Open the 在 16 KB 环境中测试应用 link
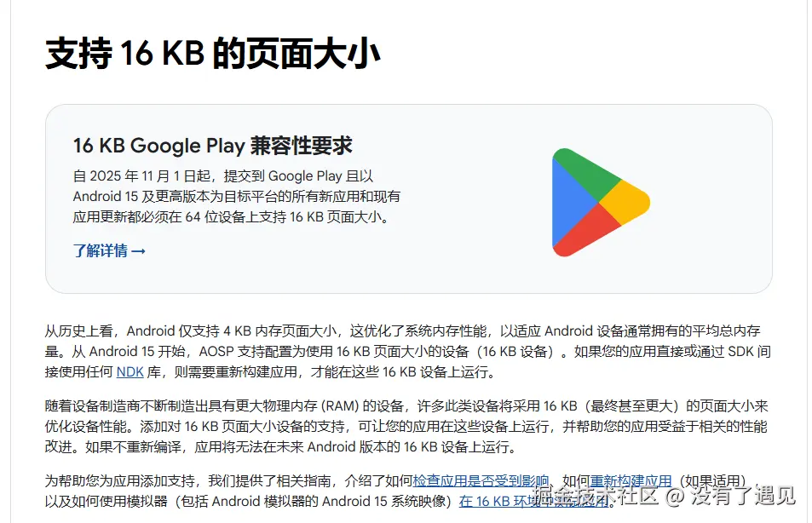This screenshot has height=523, width=812. coord(534,501)
